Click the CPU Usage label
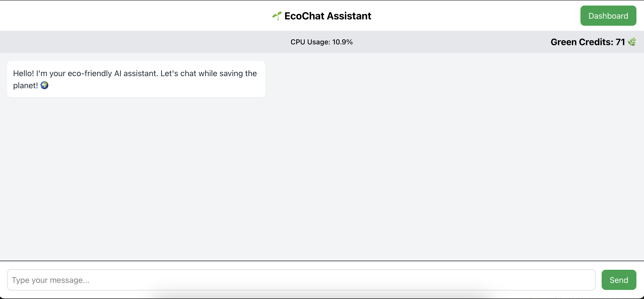 310,42
